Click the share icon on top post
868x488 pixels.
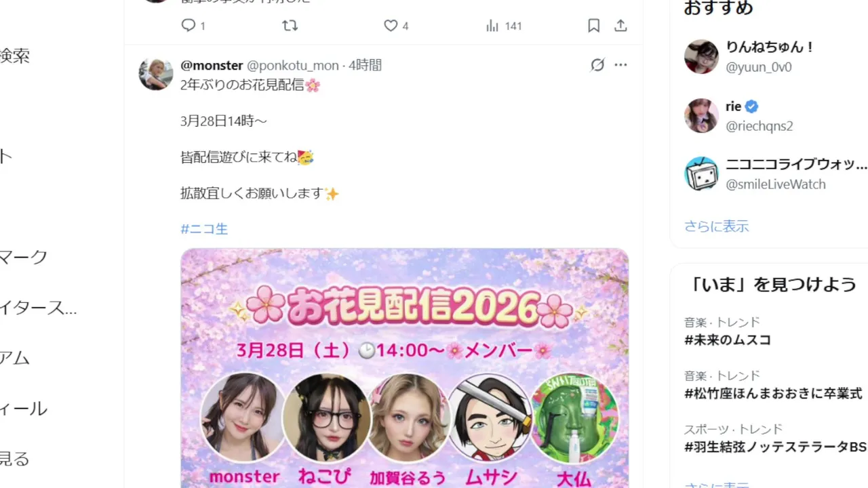[620, 26]
